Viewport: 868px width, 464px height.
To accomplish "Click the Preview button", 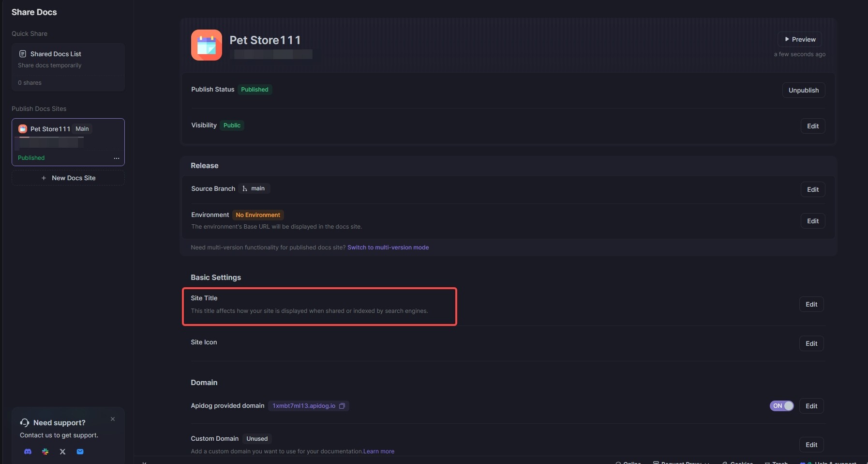I will pos(800,39).
